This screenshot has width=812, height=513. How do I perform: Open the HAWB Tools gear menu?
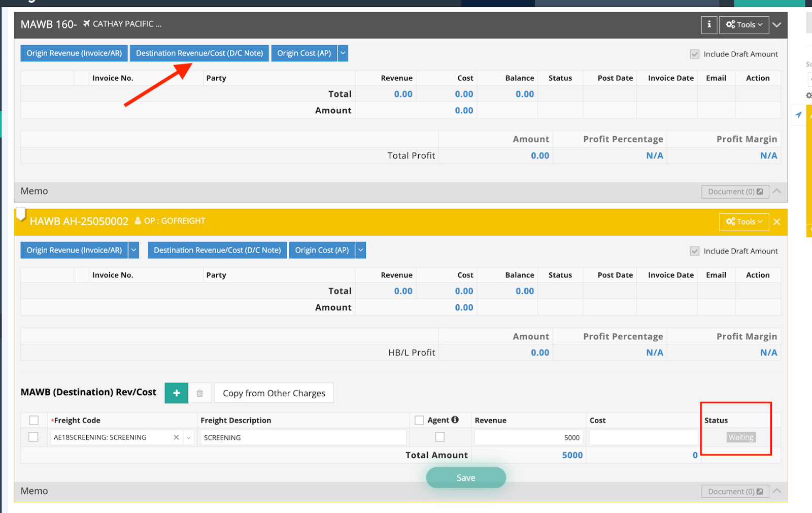coord(743,221)
